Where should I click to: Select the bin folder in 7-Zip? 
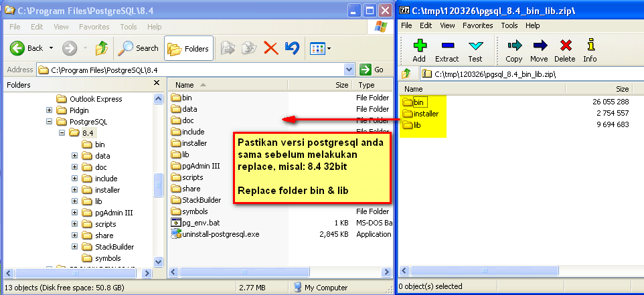tap(415, 102)
